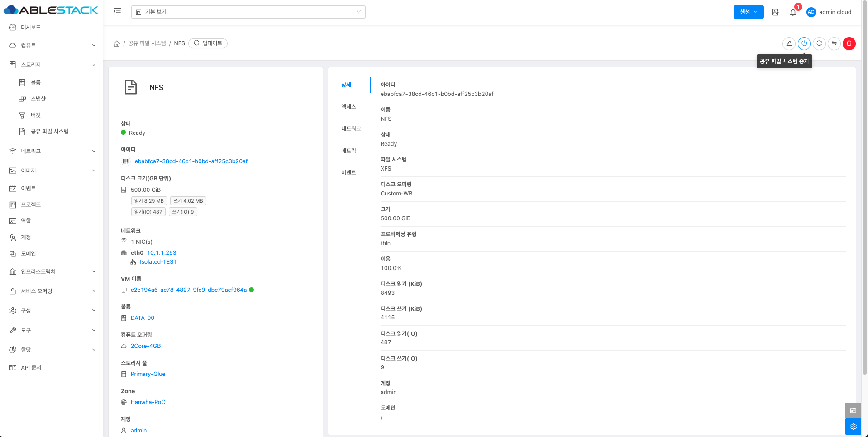Open the Isolated-TEST network link

click(x=158, y=262)
